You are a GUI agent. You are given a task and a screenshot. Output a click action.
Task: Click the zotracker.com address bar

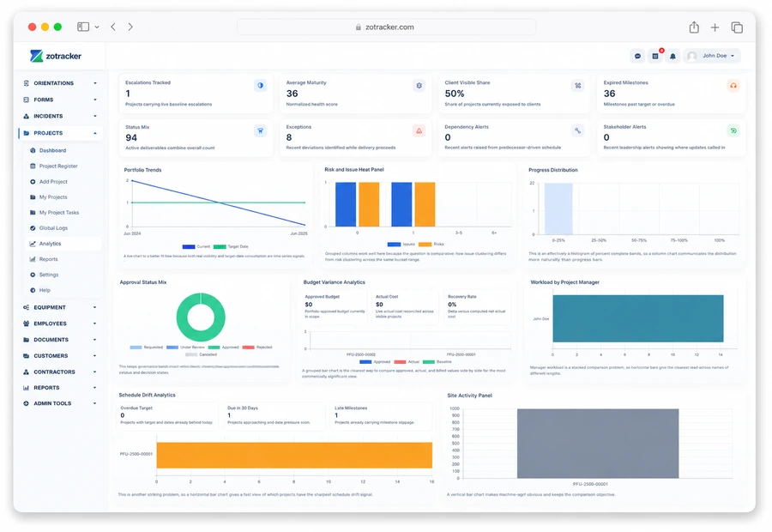click(x=387, y=27)
